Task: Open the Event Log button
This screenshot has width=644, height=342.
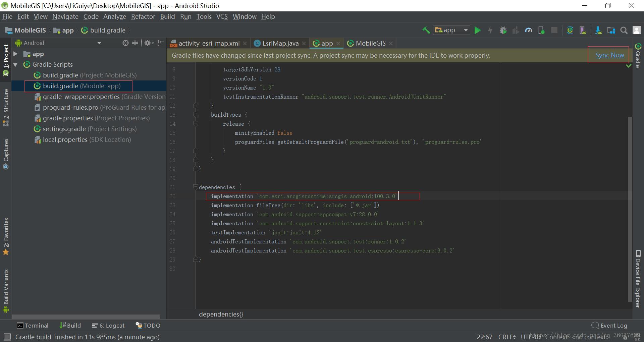Action: click(x=609, y=325)
